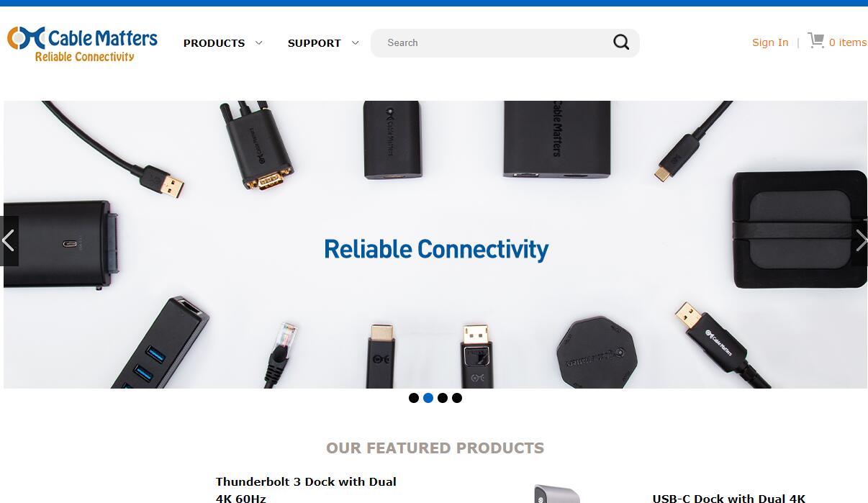Open the 0 items cart link
The image size is (868, 503).
(x=848, y=42)
